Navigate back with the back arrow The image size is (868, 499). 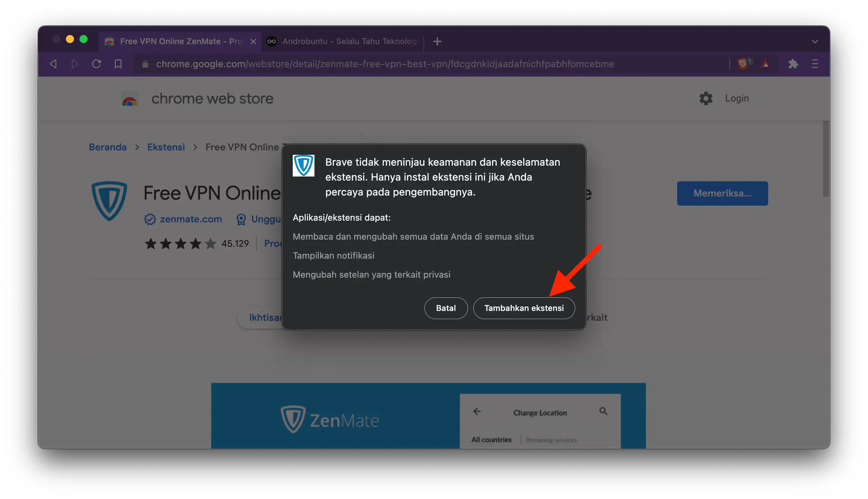pos(53,64)
